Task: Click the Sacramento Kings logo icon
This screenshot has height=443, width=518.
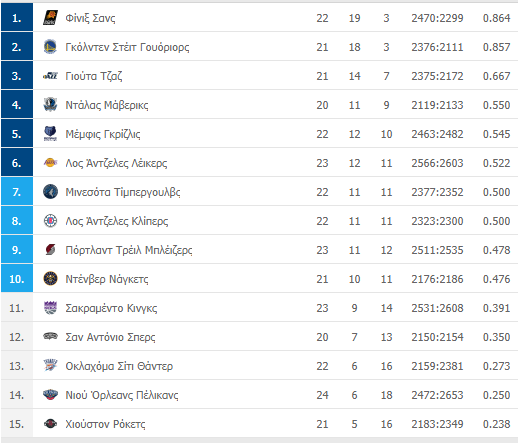Action: (x=50, y=308)
